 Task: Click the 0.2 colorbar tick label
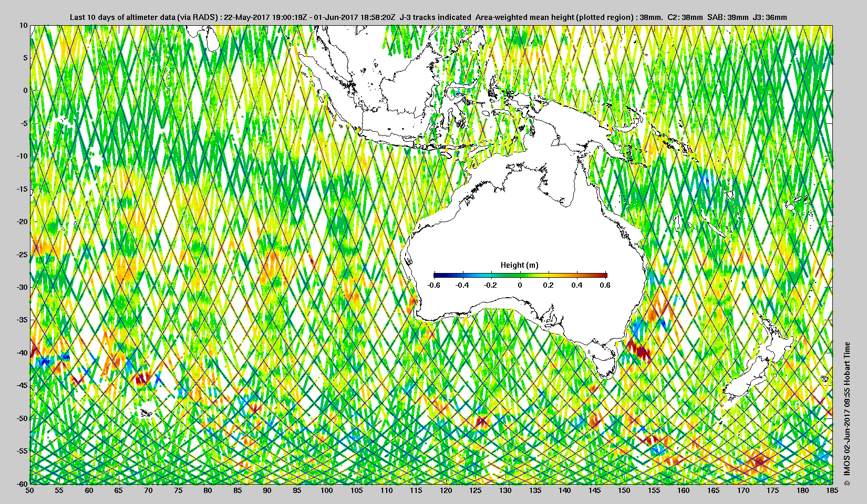[x=548, y=285]
